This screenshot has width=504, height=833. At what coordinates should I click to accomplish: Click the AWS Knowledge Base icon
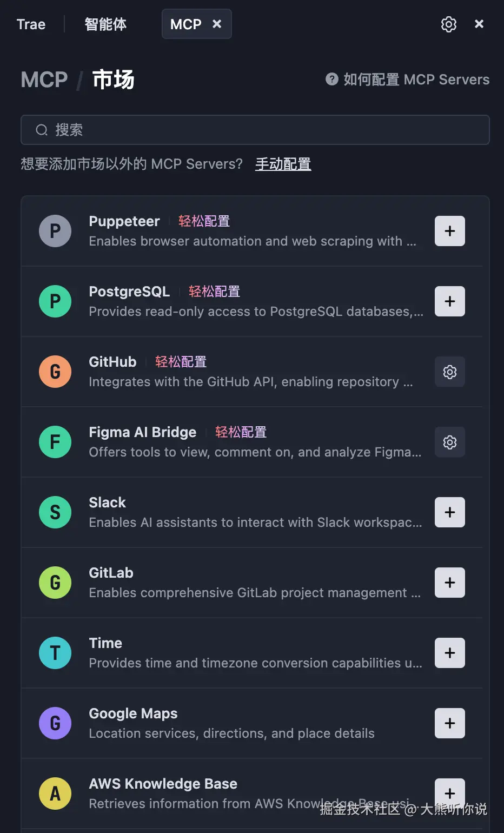pyautogui.click(x=55, y=794)
